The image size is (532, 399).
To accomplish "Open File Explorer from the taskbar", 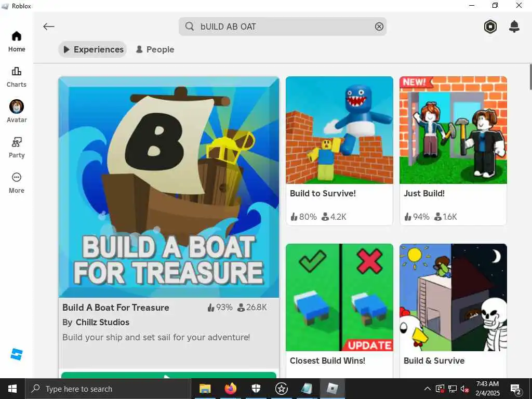I will [x=205, y=389].
